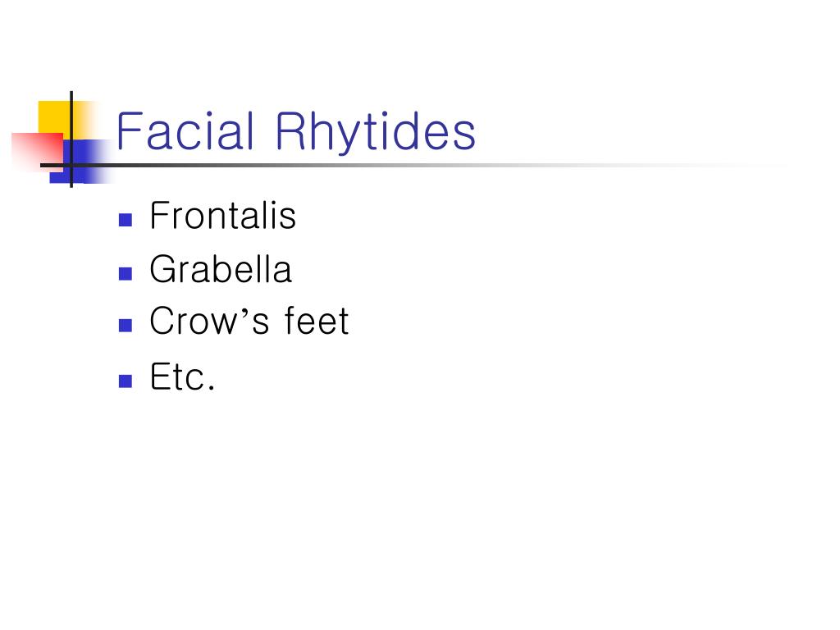Click the blue bullet beside Frontalis
This screenshot has width=840, height=630.
[x=126, y=220]
